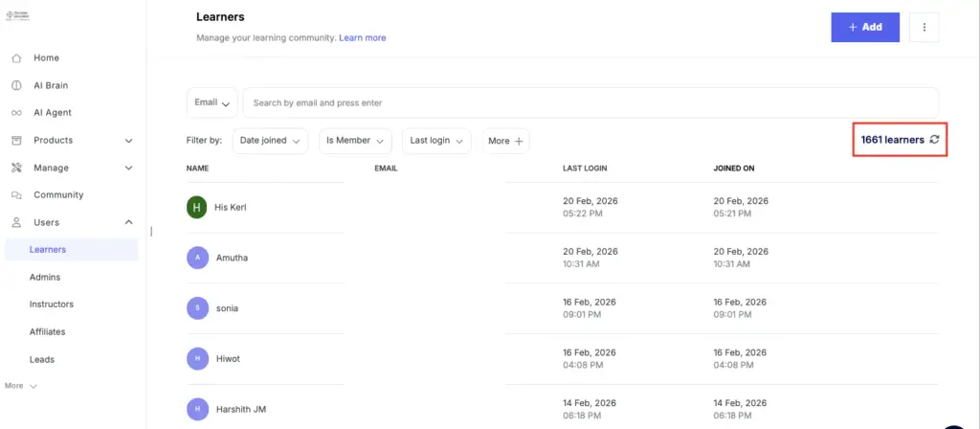
Task: Open the Is Member filter
Action: tap(355, 141)
